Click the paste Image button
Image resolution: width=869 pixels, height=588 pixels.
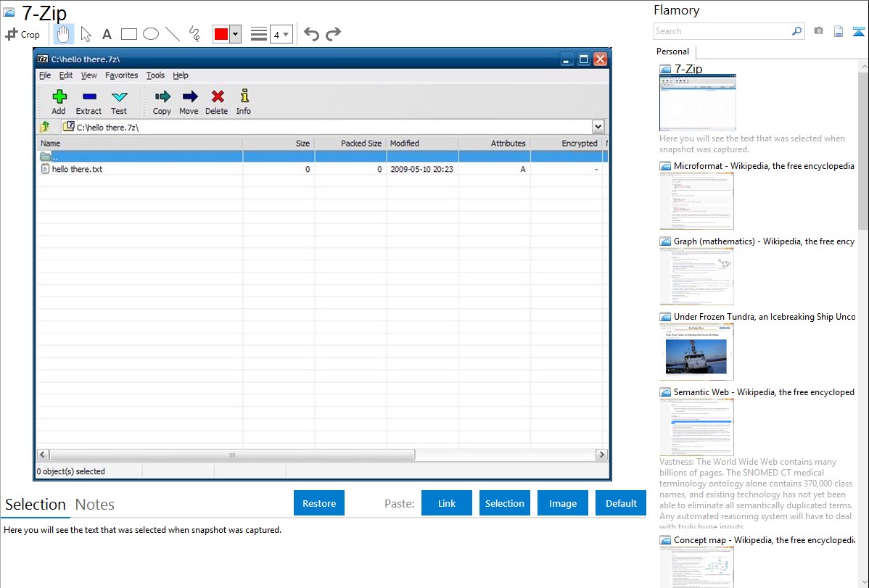(563, 503)
